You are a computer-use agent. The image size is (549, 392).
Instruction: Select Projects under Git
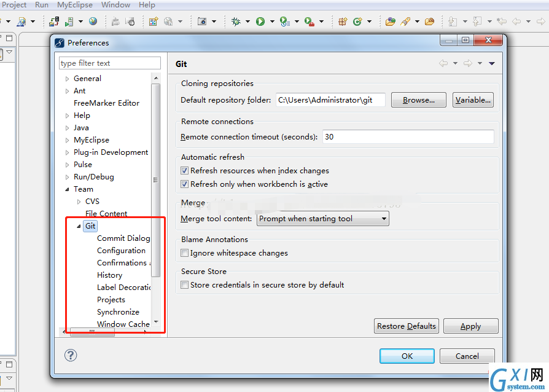(x=111, y=299)
